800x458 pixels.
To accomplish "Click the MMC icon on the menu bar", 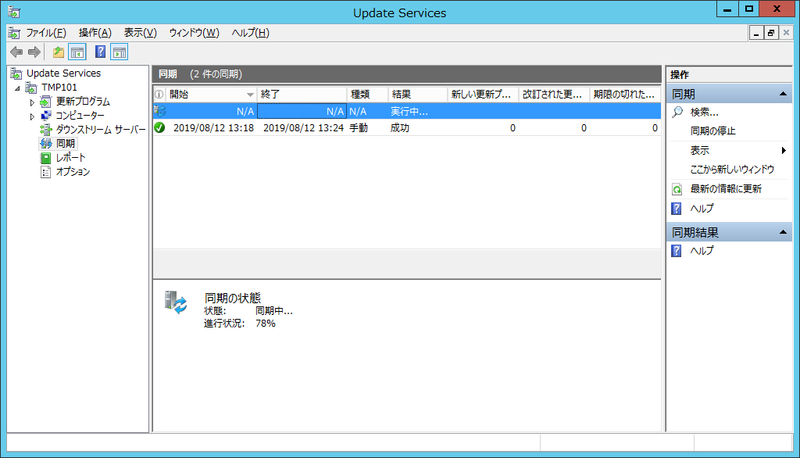I will pos(14,33).
